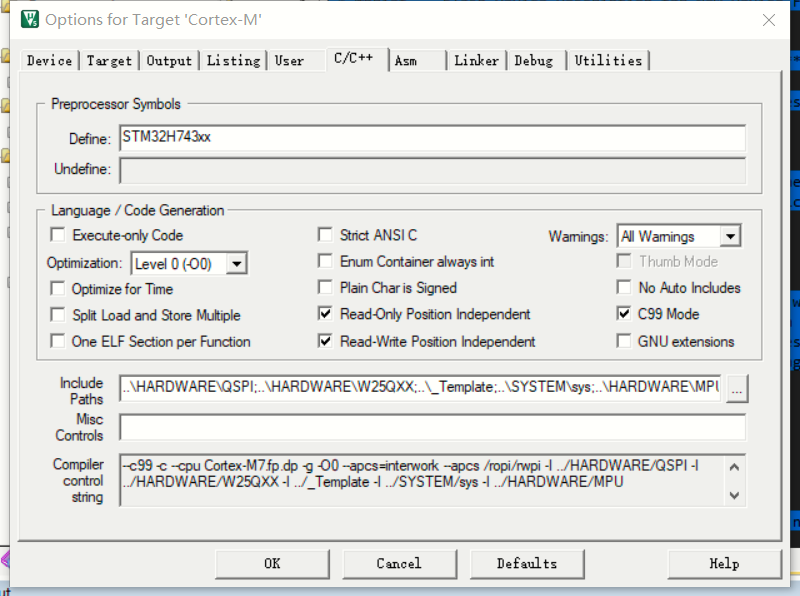Click the Cancel button
This screenshot has width=800, height=596.
(399, 564)
